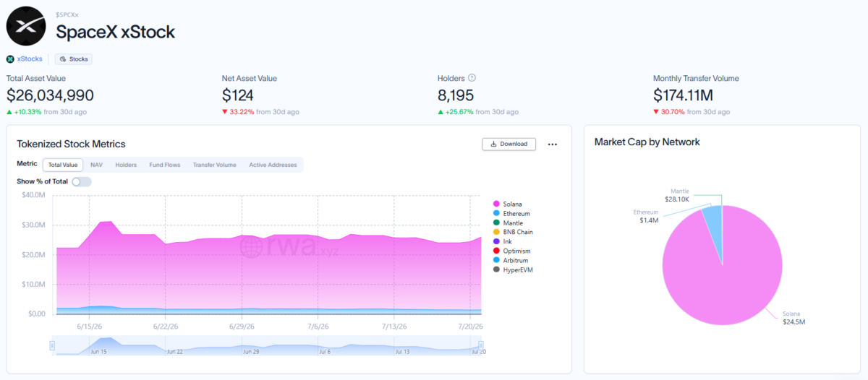The width and height of the screenshot is (868, 380).
Task: Click the HyperEVM legend marker
Action: tap(496, 269)
